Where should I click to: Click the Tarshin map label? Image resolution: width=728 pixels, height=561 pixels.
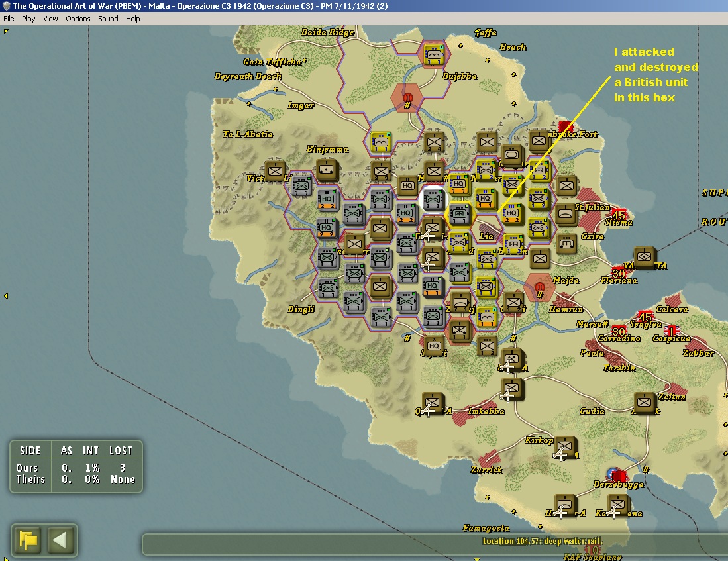coord(619,368)
